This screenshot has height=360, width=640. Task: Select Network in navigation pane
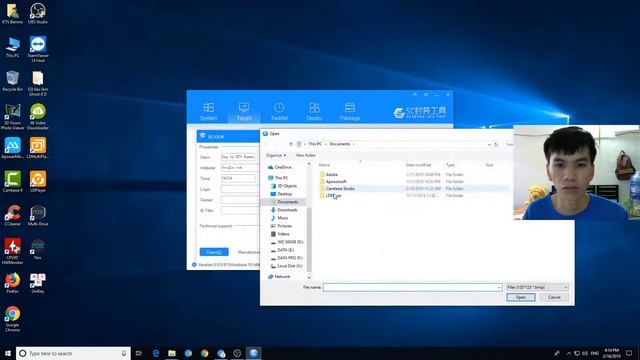(282, 277)
